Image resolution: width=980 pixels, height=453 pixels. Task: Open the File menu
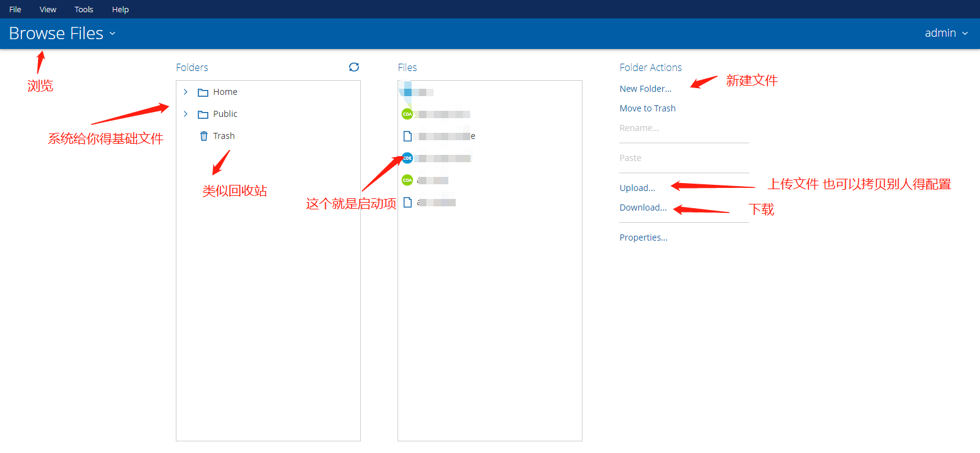15,9
